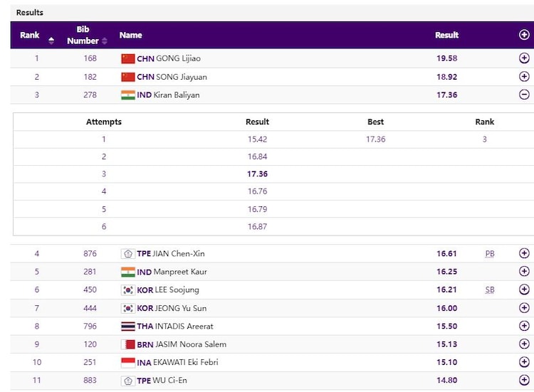Click Indonesia flag beside EKAWATI Eki Febri
The image size is (534, 392).
(128, 362)
